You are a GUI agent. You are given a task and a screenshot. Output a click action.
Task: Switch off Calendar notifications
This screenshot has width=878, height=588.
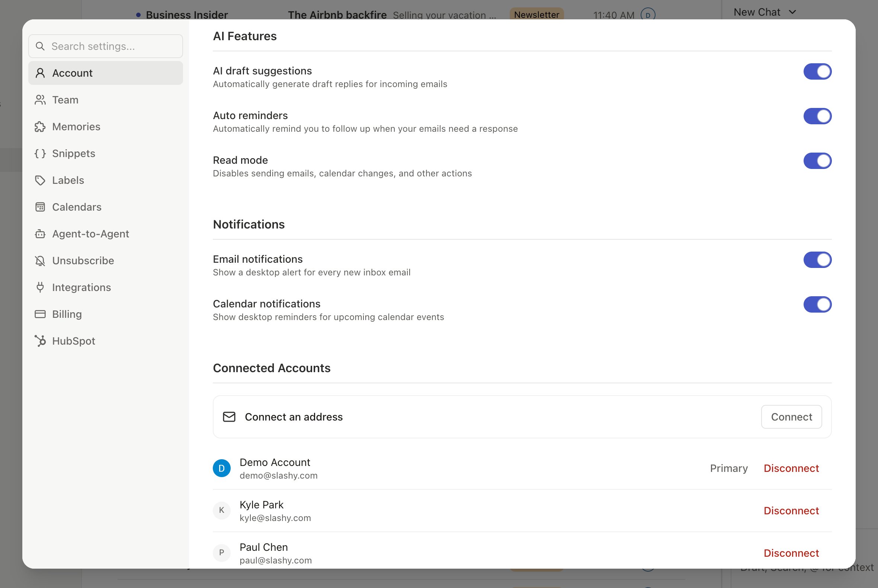(817, 304)
